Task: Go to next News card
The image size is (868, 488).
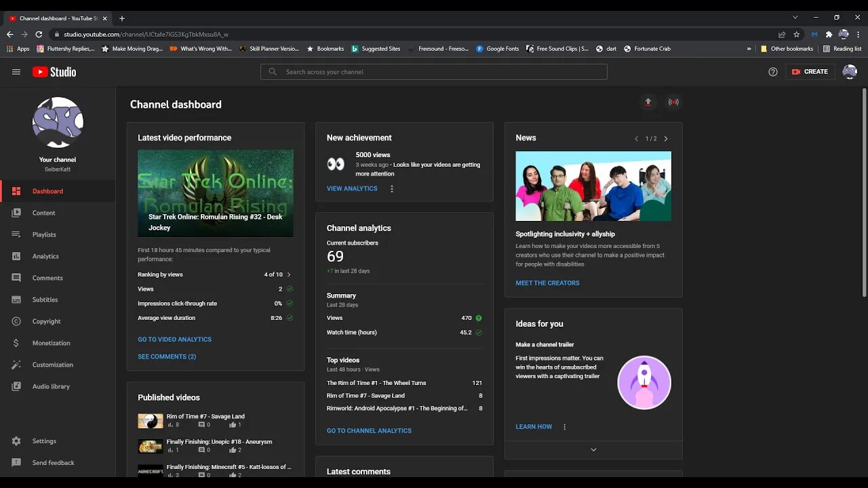Action: (x=666, y=138)
